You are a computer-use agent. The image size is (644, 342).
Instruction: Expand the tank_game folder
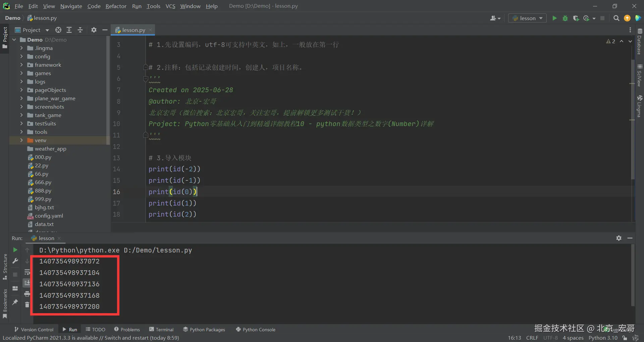pos(21,115)
